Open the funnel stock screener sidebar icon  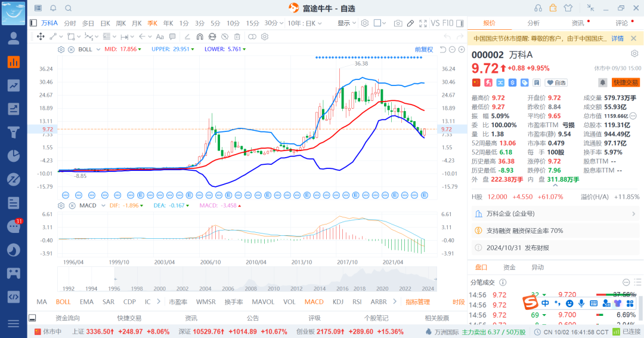(x=14, y=133)
